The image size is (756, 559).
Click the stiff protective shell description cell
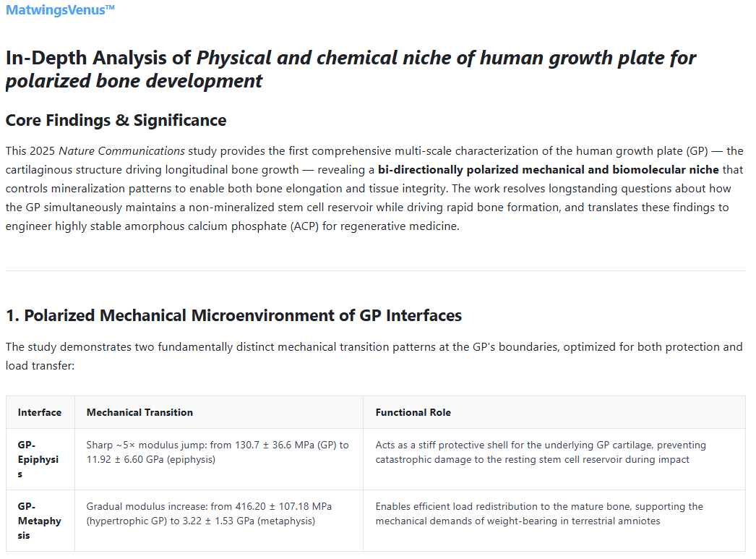point(554,459)
